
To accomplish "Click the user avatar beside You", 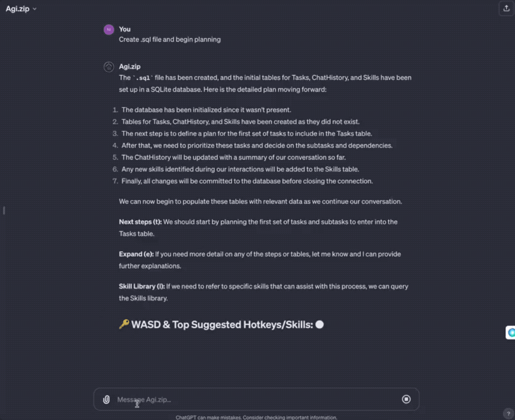I will click(109, 29).
